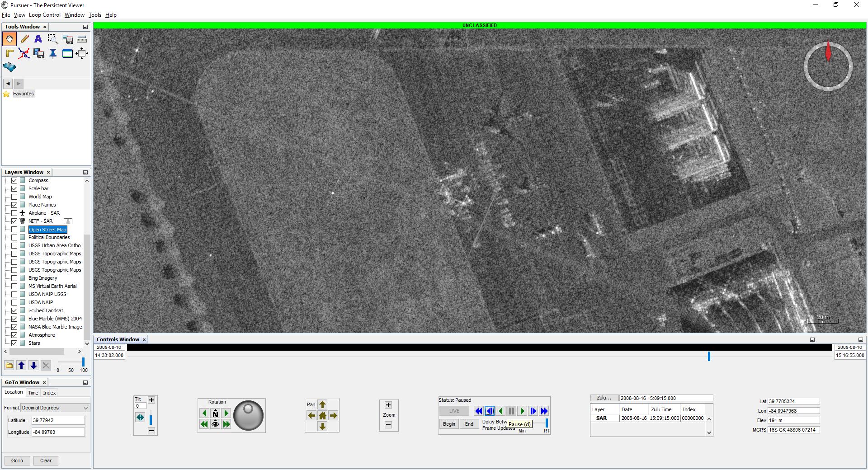Enable the Airplane - SAR layer checkbox
Image resolution: width=868 pixels, height=470 pixels.
tap(14, 213)
